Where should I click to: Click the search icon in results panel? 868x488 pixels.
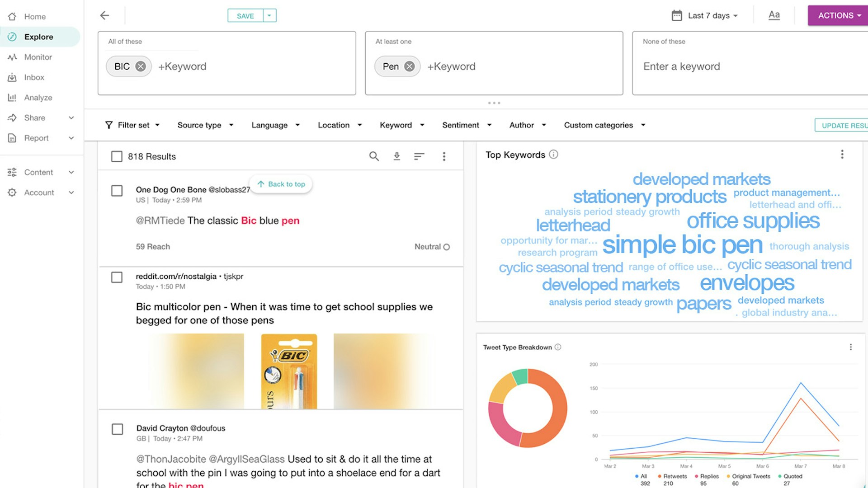coord(374,156)
